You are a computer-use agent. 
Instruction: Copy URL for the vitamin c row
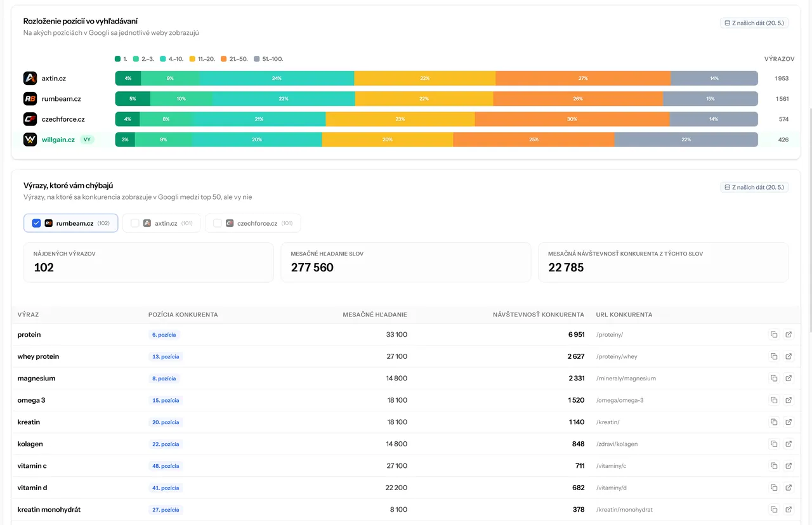pos(774,466)
